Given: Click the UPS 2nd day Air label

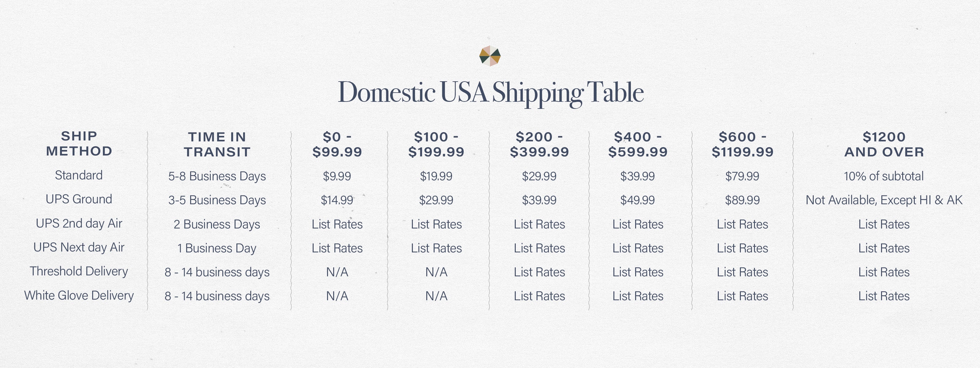Looking at the screenshot, I should click(x=79, y=223).
